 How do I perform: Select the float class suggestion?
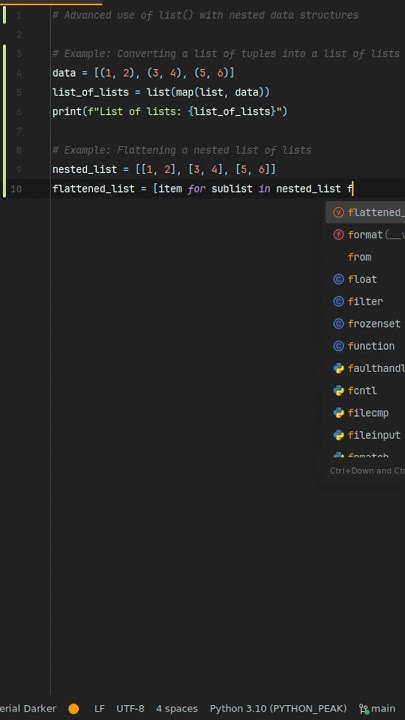point(366,279)
